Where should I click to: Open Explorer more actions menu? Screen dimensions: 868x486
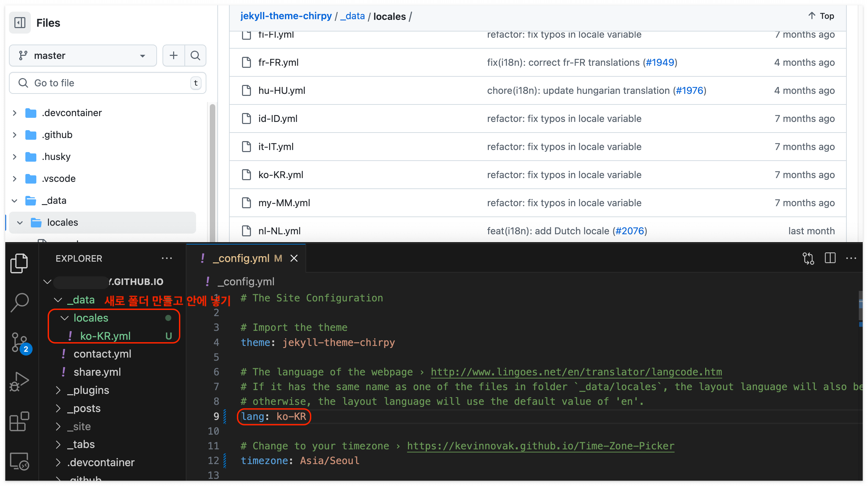[x=167, y=258]
